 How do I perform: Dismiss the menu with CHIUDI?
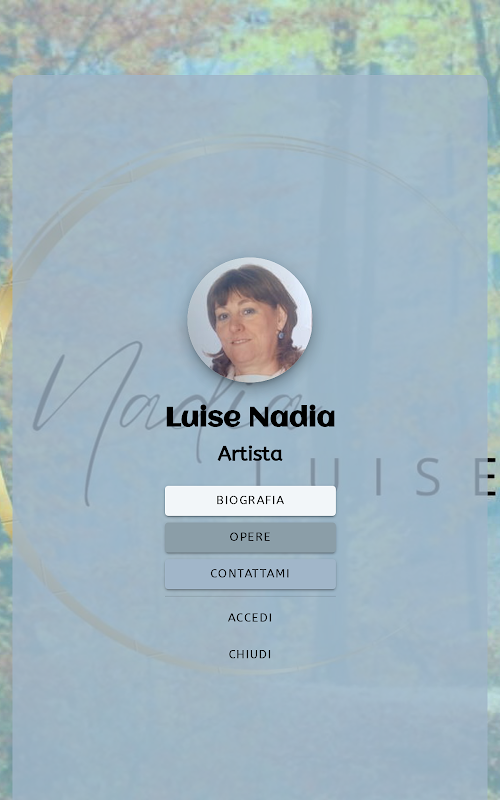click(x=250, y=654)
